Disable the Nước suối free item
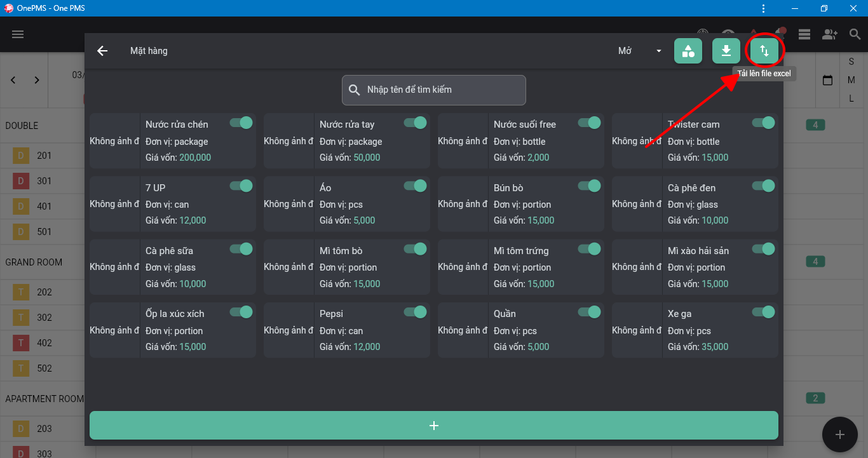Screen dimensions: 868x458 pos(590,123)
